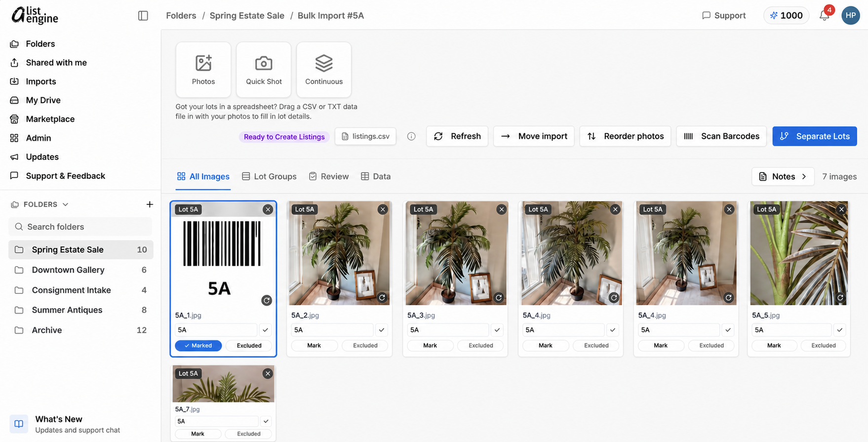Expand the Notes panel

783,176
